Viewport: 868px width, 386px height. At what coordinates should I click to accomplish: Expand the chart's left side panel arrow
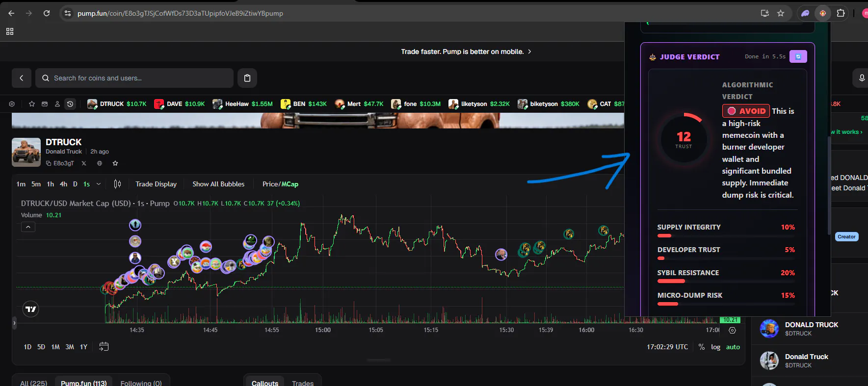tap(14, 323)
